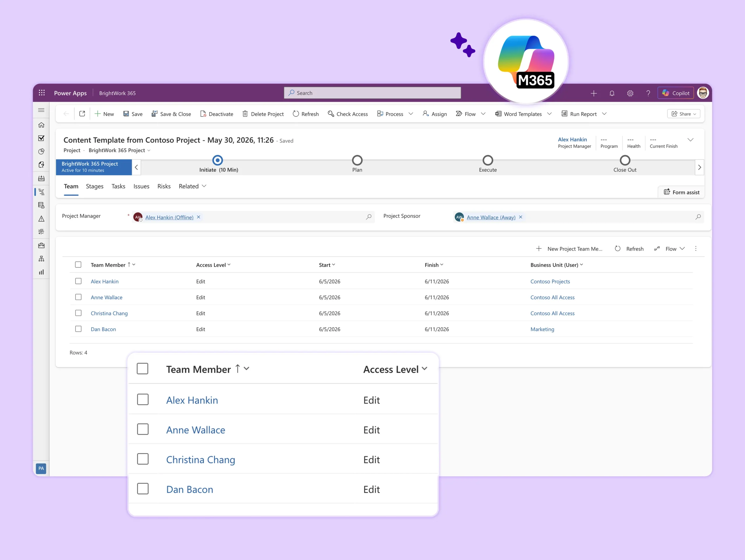Click the plus icon in header
Image resolution: width=745 pixels, height=560 pixels.
click(x=594, y=93)
